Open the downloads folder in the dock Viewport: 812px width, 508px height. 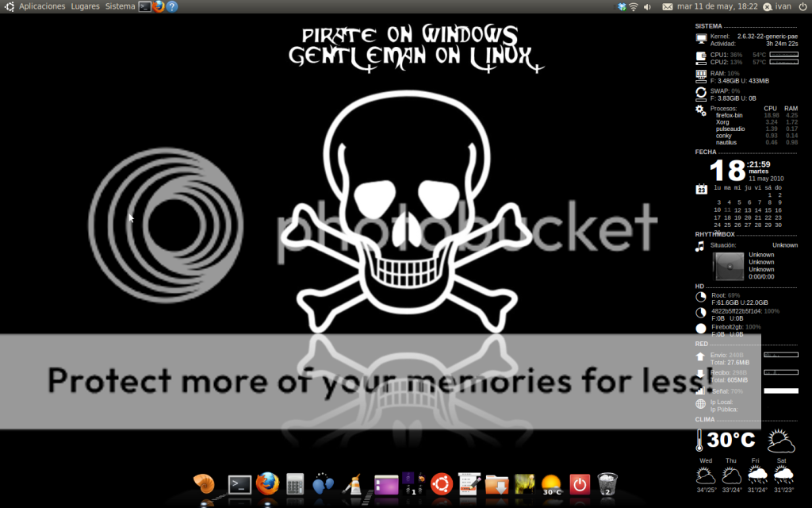pos(496,484)
